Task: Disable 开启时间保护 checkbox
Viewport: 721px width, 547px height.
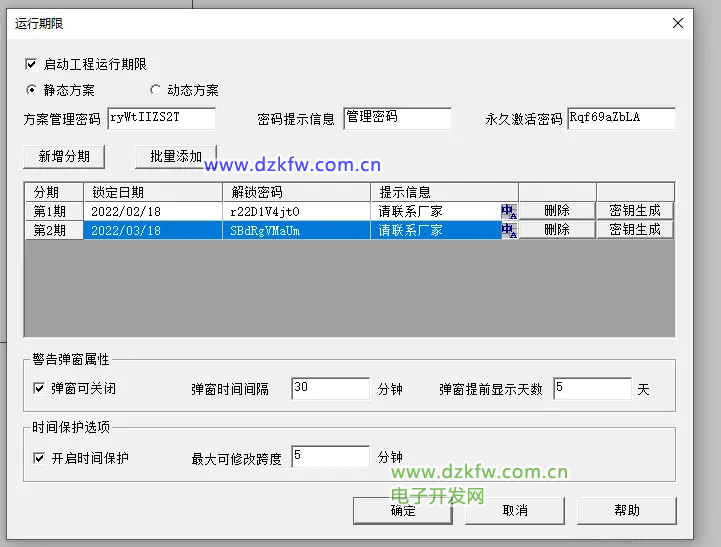Action: (x=39, y=458)
